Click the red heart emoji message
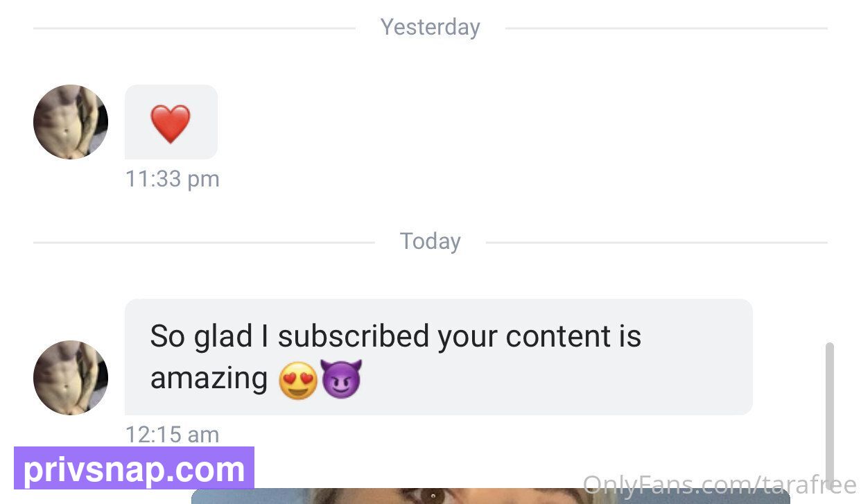861x504 pixels. coord(171,123)
